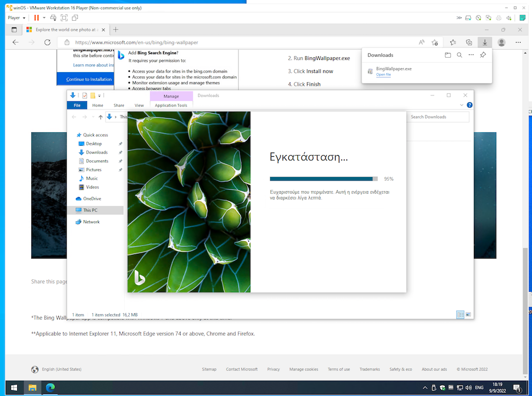532x396 pixels.
Task: Open the VMware green notes icon
Action: pyautogui.click(x=523, y=18)
